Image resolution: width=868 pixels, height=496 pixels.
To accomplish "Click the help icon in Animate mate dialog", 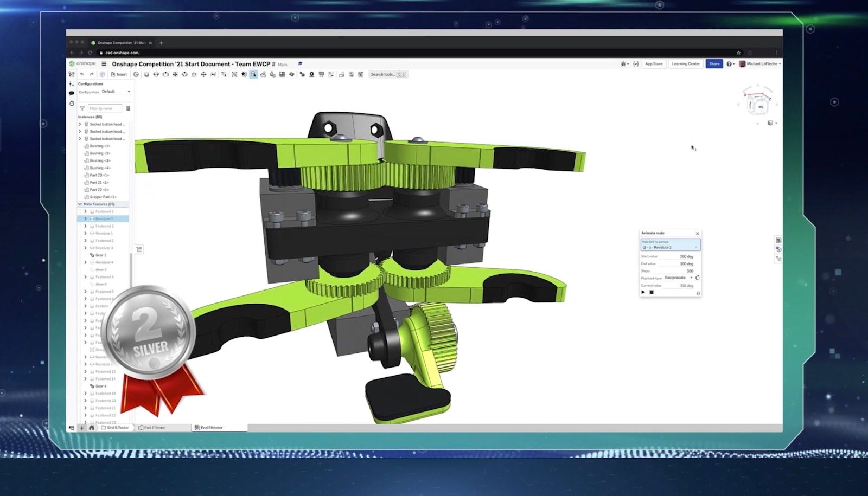I will [x=698, y=293].
